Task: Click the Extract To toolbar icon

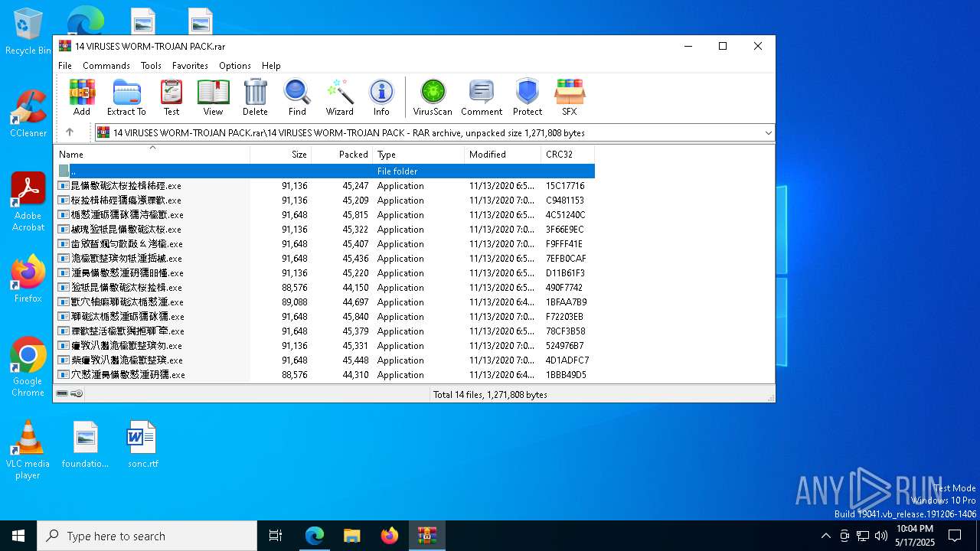Action: tap(126, 97)
